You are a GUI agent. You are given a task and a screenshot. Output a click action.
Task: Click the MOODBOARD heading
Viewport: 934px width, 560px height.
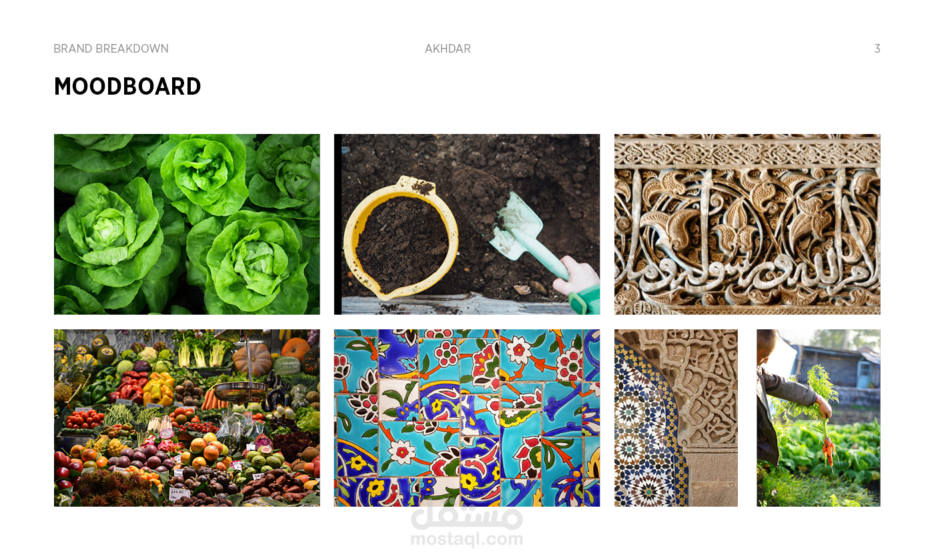point(127,87)
